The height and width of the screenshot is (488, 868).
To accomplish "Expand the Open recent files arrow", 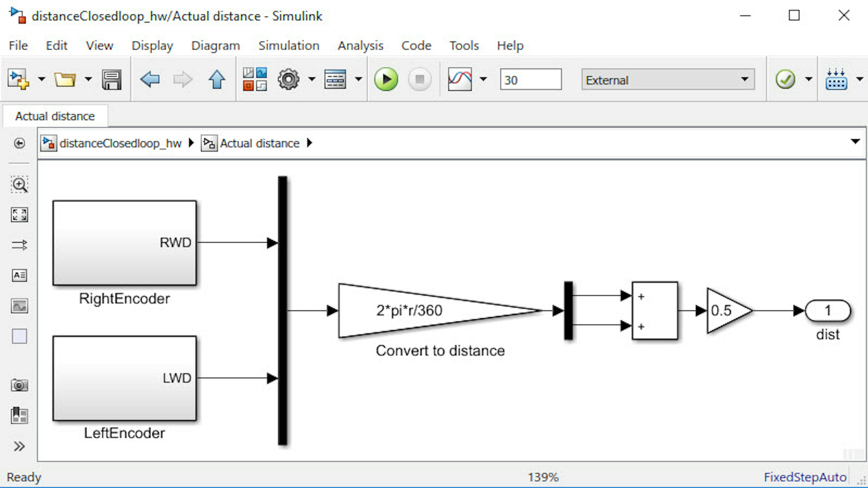I will [88, 80].
